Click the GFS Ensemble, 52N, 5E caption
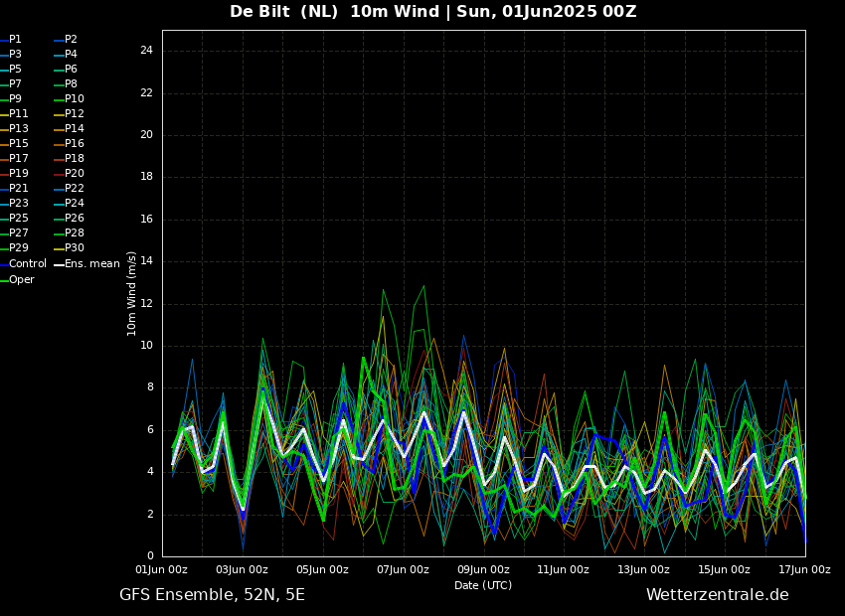This screenshot has height=616, width=845. point(212,595)
